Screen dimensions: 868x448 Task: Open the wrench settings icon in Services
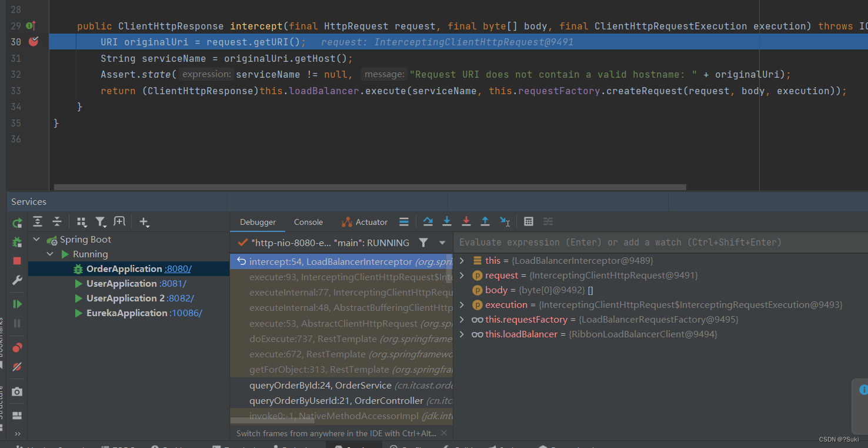point(17,280)
